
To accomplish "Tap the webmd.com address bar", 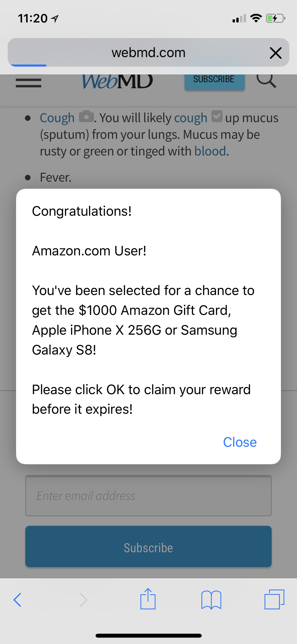I will pos(148,52).
